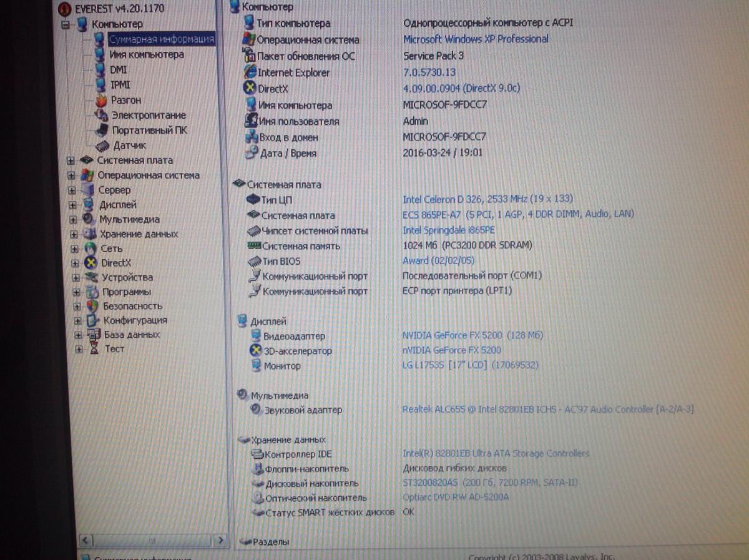Click the Тип ЦП processor icon
This screenshot has height=560, width=749.
pyautogui.click(x=253, y=200)
